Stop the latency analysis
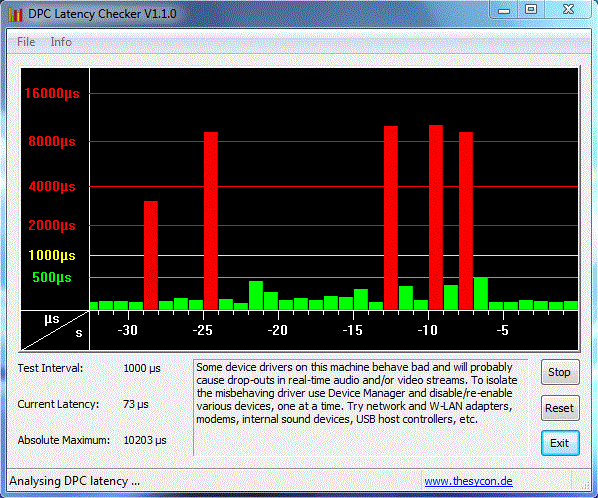 point(560,372)
